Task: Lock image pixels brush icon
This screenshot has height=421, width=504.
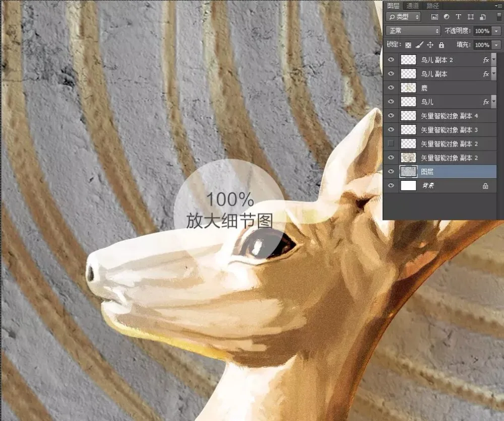Action: 419,45
